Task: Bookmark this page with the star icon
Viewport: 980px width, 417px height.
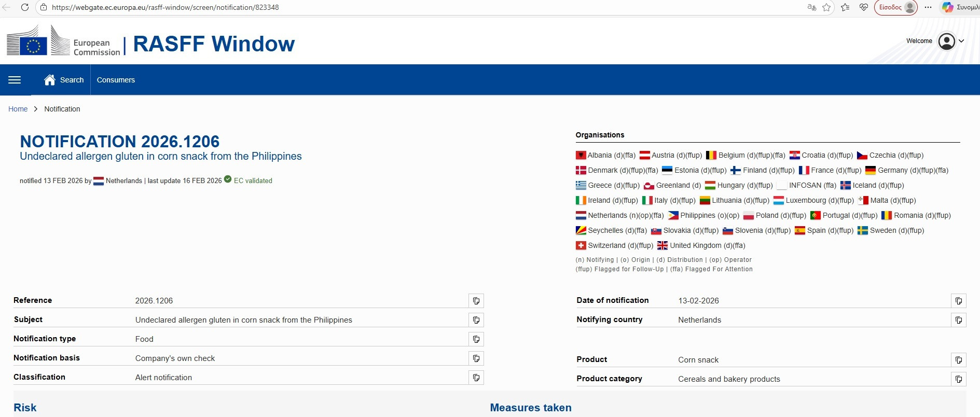Action: click(826, 7)
